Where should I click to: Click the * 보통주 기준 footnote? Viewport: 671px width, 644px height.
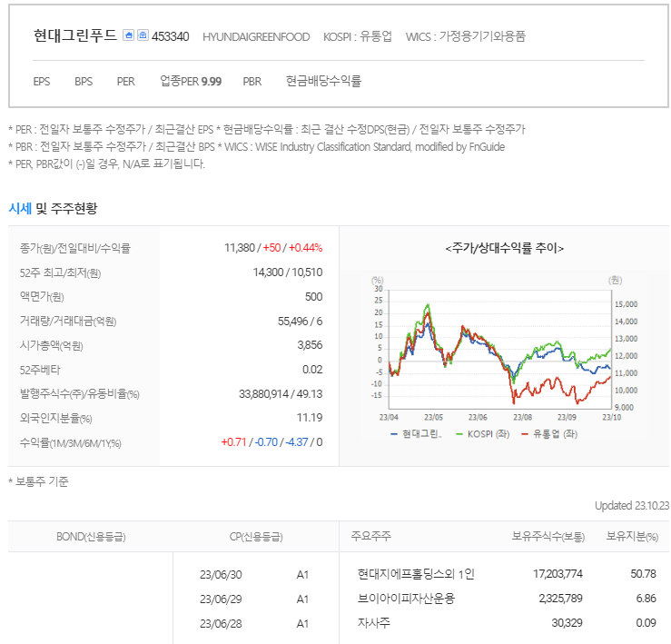[38, 481]
